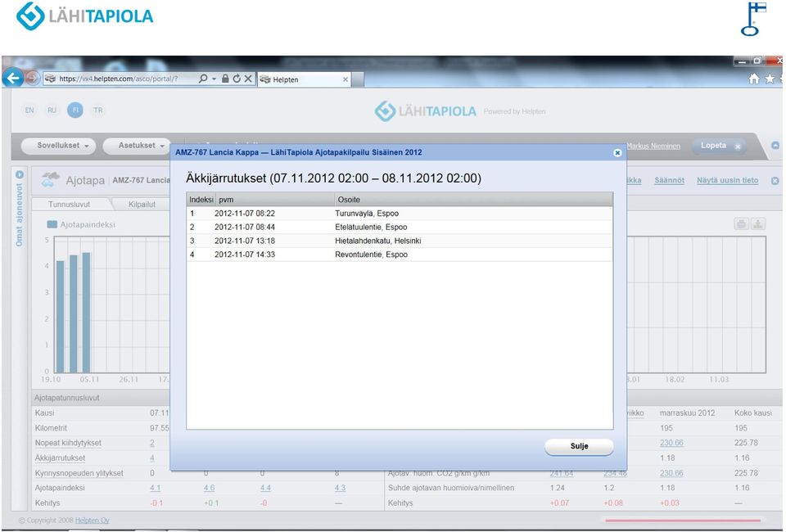Viewport: 786px width, 532px height.
Task: Click the download chart icon
Action: [758, 224]
